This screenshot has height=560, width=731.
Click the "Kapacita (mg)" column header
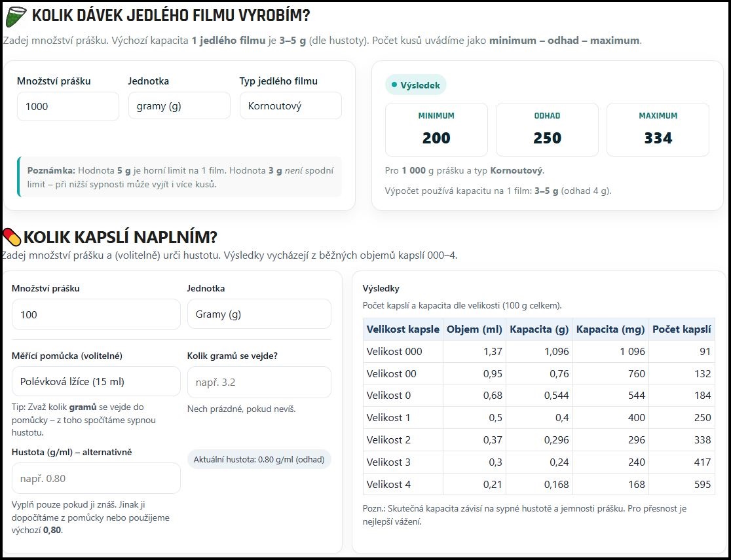(610, 329)
